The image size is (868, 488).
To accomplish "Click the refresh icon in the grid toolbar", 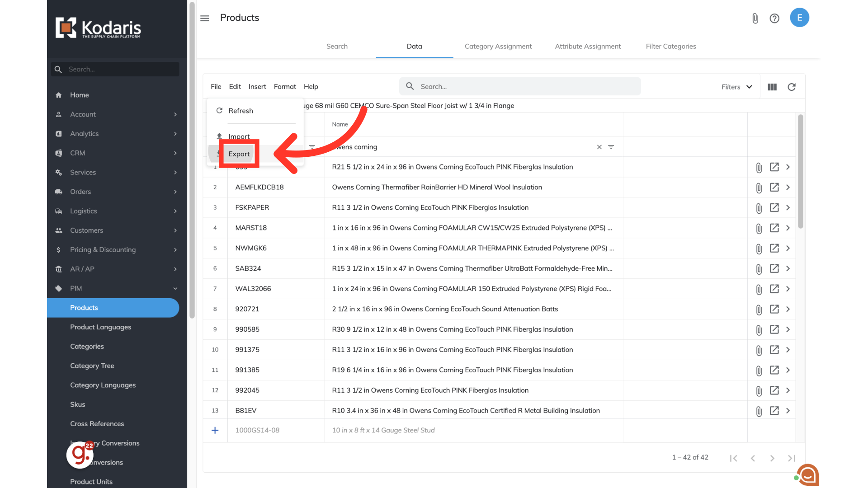I will (792, 87).
